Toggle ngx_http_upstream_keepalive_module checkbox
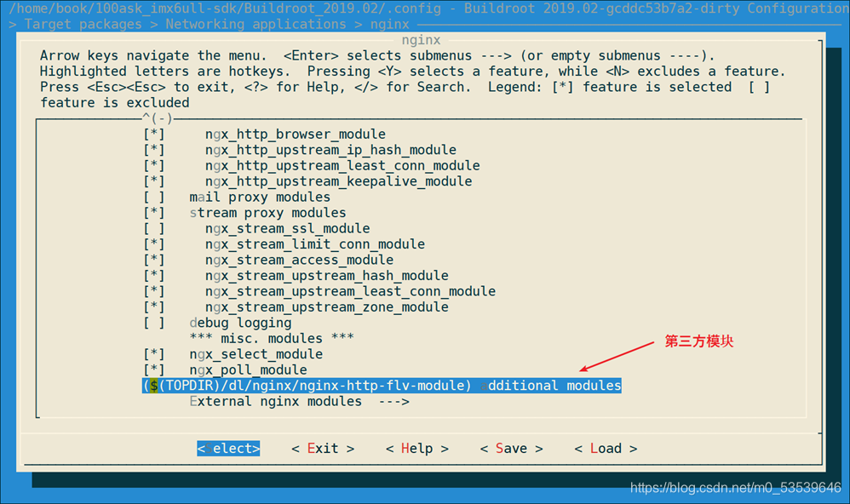850x504 pixels. tap(154, 181)
